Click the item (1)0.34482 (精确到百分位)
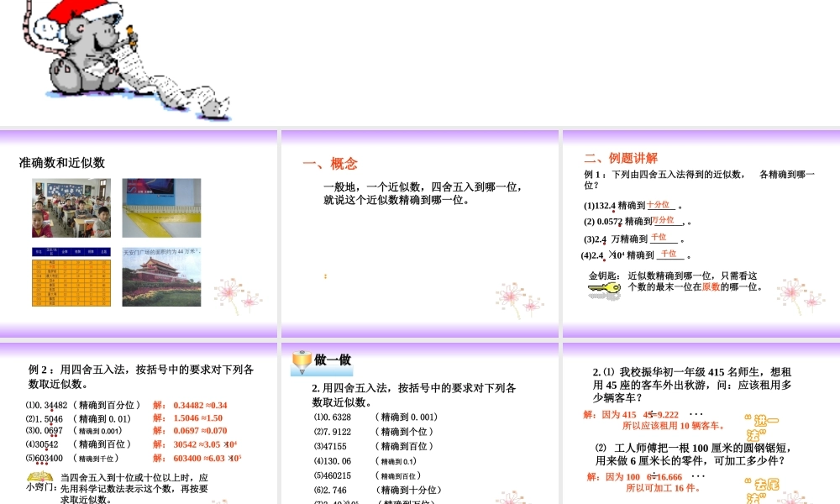840x504 pixels. pos(83,405)
